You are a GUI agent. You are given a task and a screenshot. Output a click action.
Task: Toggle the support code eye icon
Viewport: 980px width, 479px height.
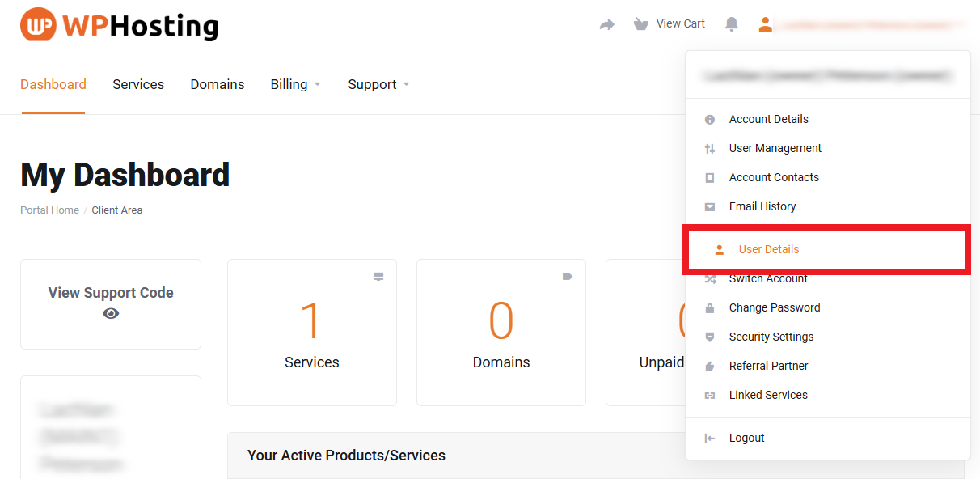tap(111, 313)
